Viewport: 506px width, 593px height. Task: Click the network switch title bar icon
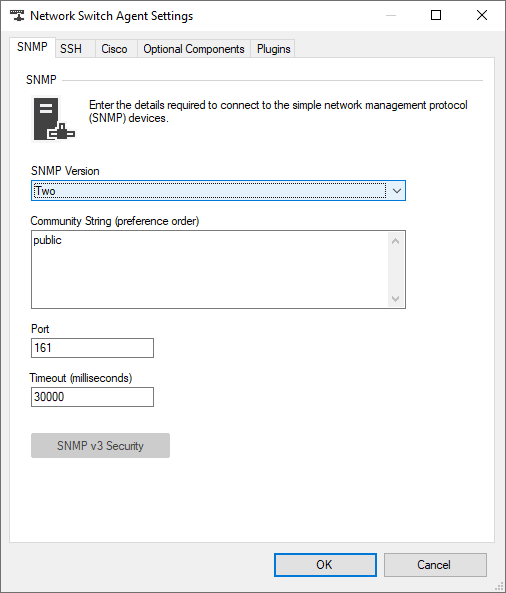17,16
